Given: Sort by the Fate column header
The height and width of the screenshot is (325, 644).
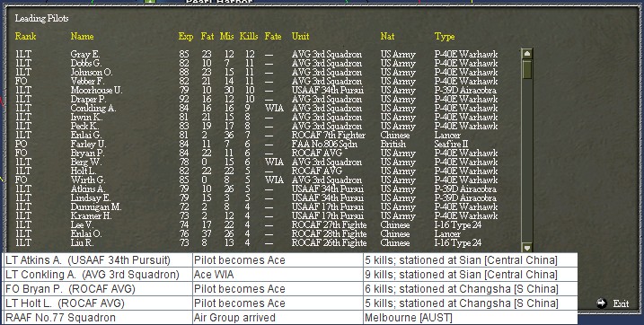Looking at the screenshot, I should (273, 37).
